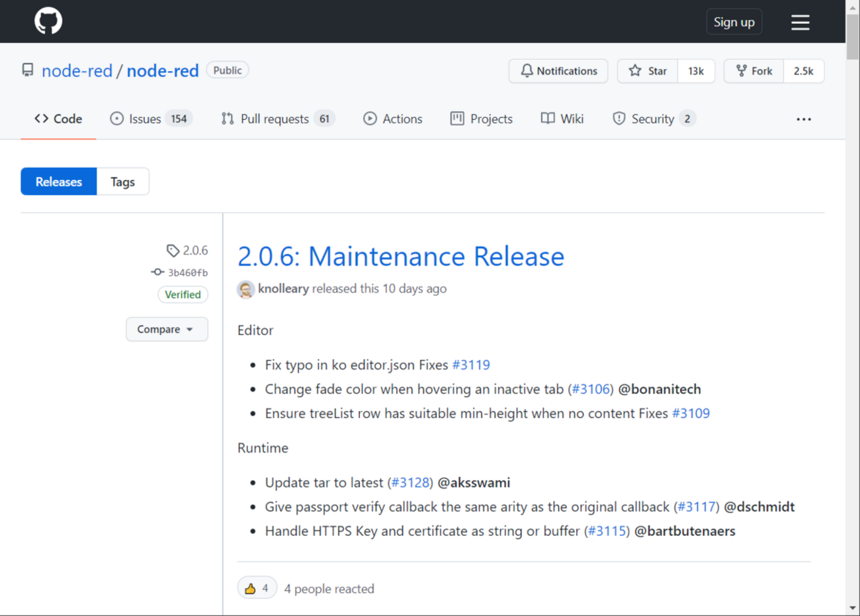Visit @bonanitech profile

point(659,389)
